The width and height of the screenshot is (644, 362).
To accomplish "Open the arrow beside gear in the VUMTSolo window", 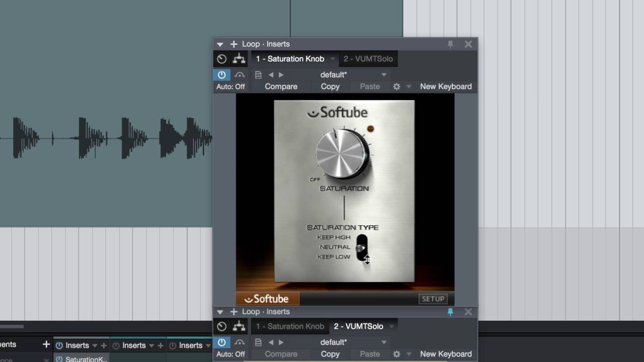I will point(409,354).
